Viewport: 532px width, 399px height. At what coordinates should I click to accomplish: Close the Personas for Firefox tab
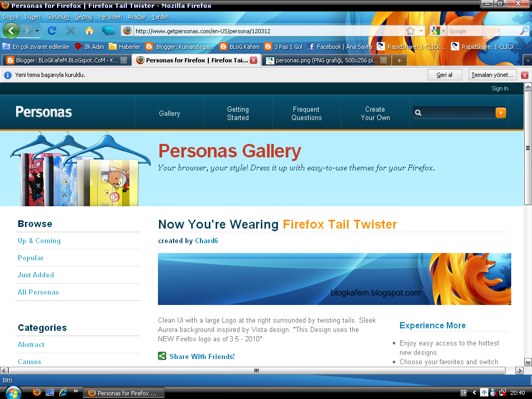click(x=254, y=60)
